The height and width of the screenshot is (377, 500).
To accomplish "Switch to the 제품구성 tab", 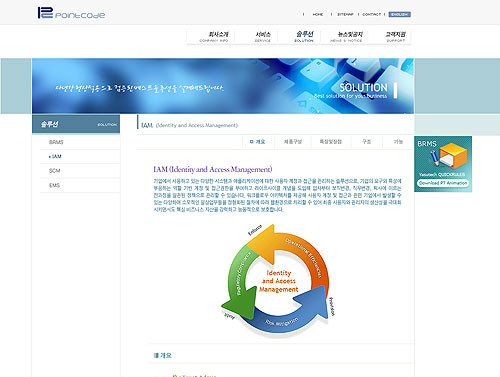I will pos(293,142).
